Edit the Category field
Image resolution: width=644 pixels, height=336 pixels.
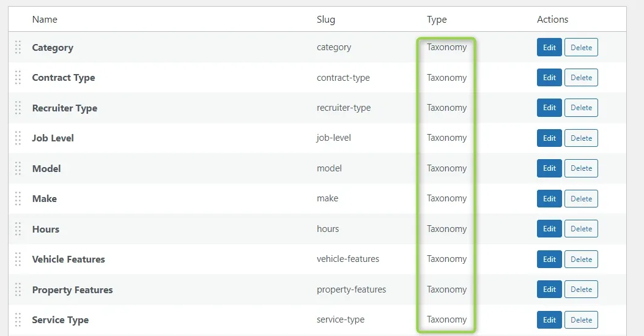[549, 47]
